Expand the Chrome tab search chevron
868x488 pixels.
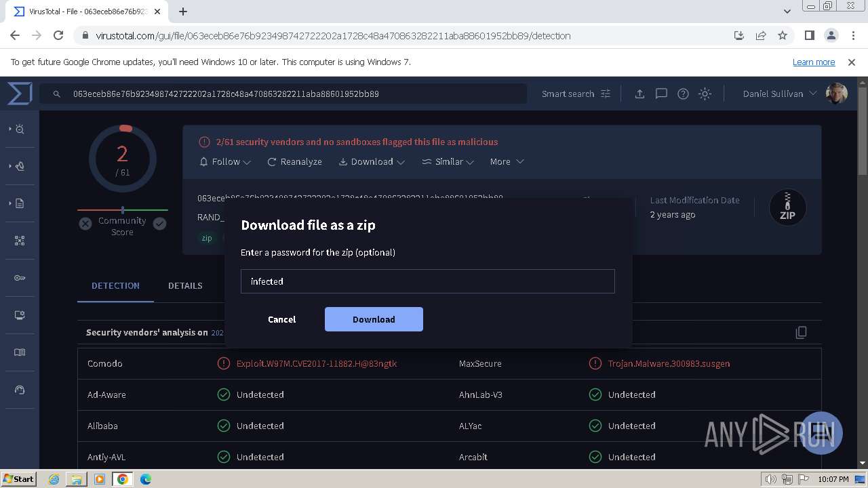pos(787,11)
